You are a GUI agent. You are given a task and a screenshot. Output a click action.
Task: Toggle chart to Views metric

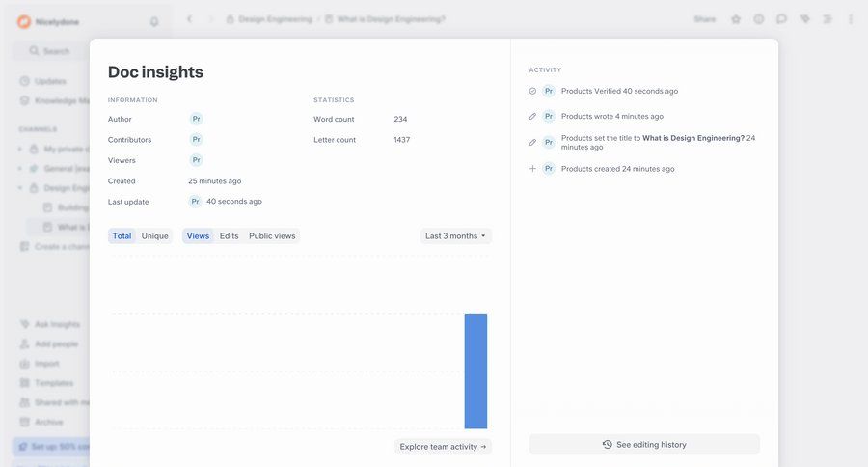[x=198, y=236]
